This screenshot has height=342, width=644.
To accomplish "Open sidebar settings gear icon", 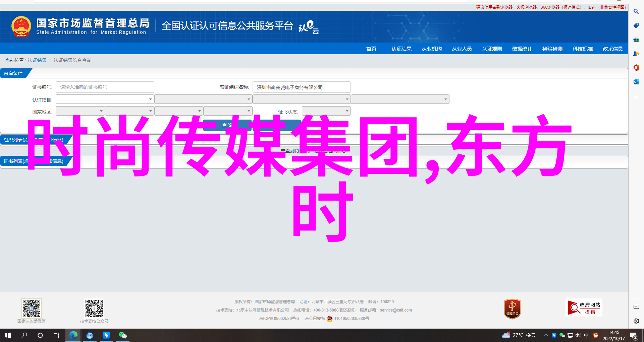I will click(636, 321).
